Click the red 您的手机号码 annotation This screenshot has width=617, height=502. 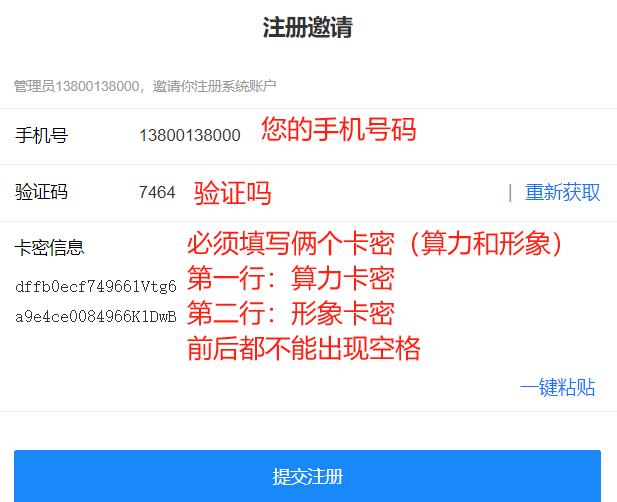pos(338,131)
